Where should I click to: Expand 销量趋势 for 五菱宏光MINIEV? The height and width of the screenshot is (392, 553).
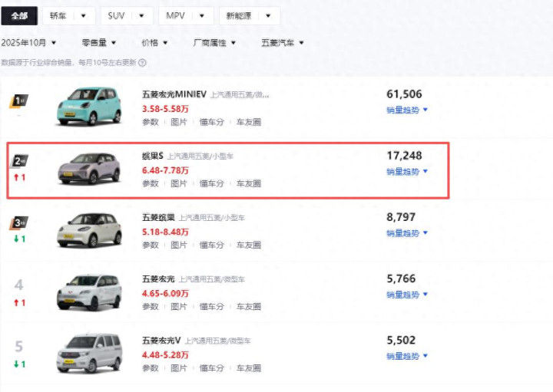407,110
